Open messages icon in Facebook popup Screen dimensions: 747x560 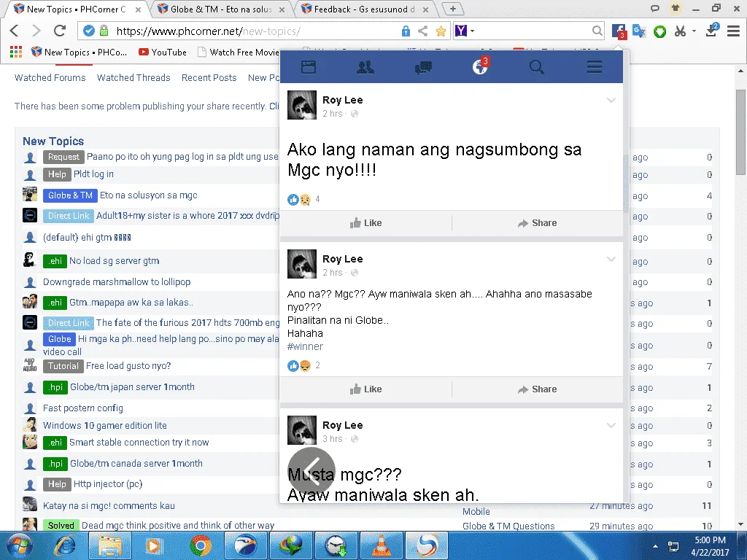click(x=423, y=67)
